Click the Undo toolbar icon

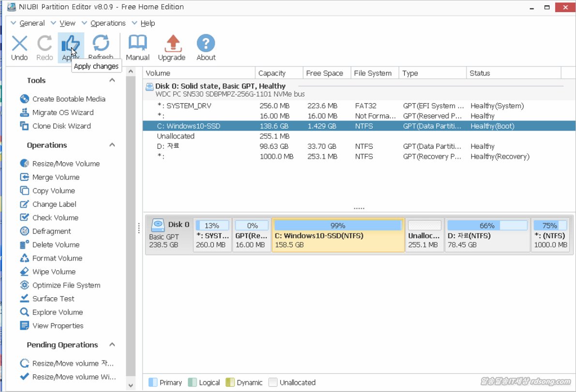point(19,47)
